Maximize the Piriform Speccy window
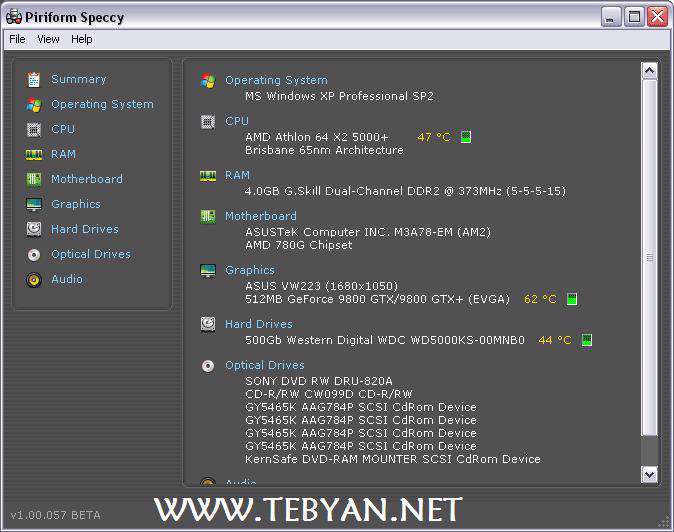This screenshot has height=532, width=674. coord(634,17)
